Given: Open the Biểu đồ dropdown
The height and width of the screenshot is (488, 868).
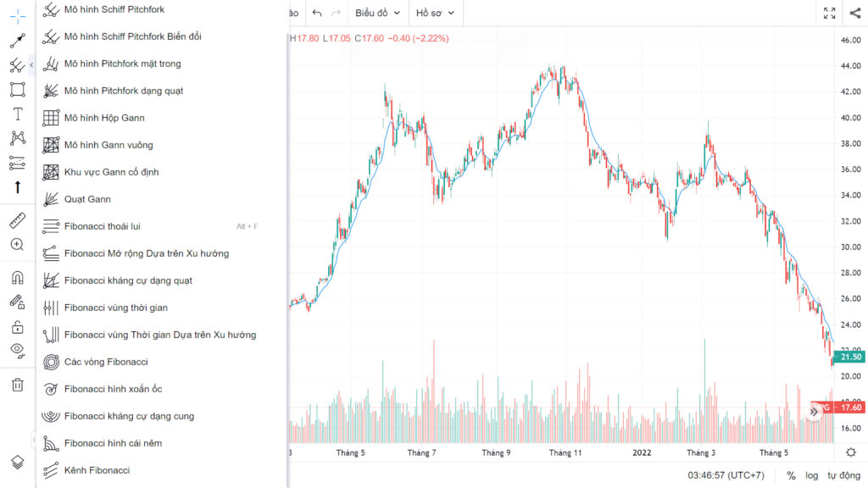Looking at the screenshot, I should coord(377,13).
